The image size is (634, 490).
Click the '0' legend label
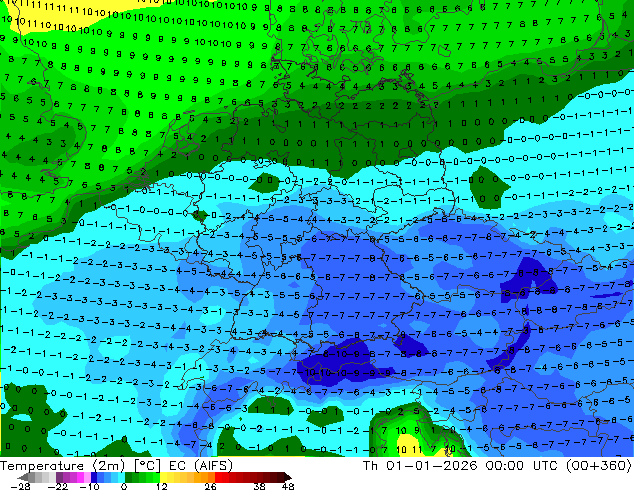tap(124, 486)
